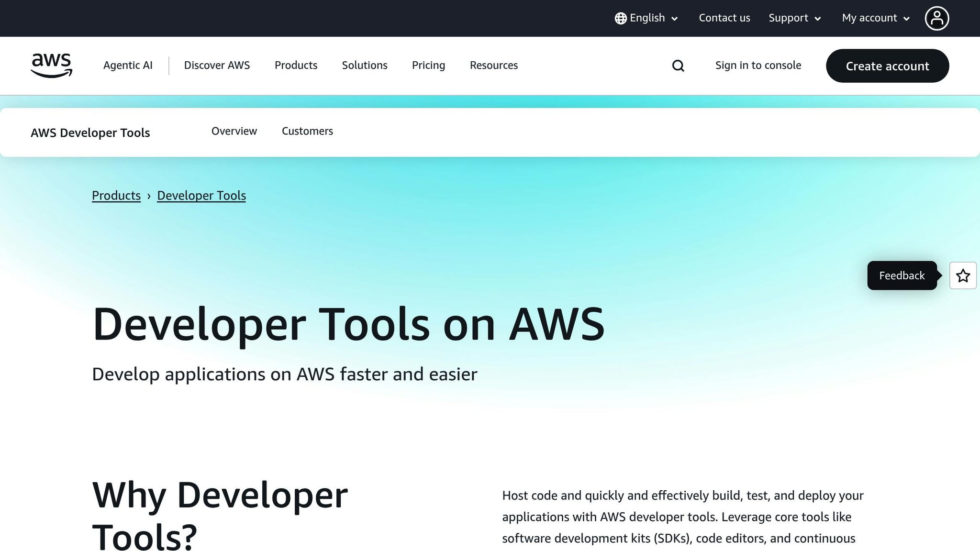Expand the Support dropdown menu
The image size is (980, 551).
tap(795, 18)
